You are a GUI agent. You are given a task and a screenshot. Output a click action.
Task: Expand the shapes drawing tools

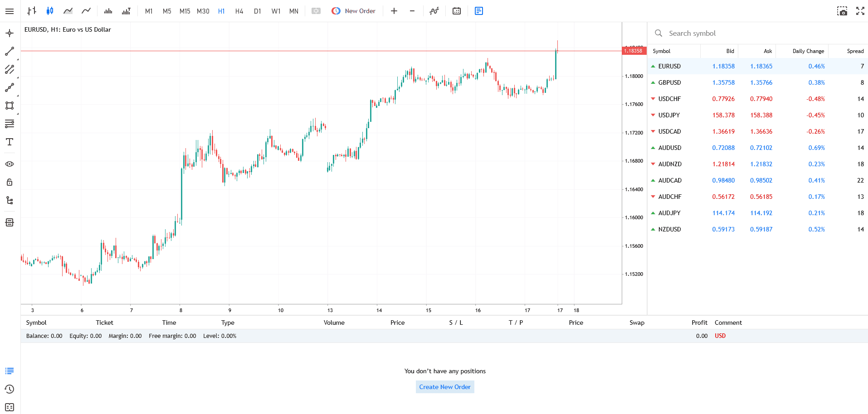9,106
